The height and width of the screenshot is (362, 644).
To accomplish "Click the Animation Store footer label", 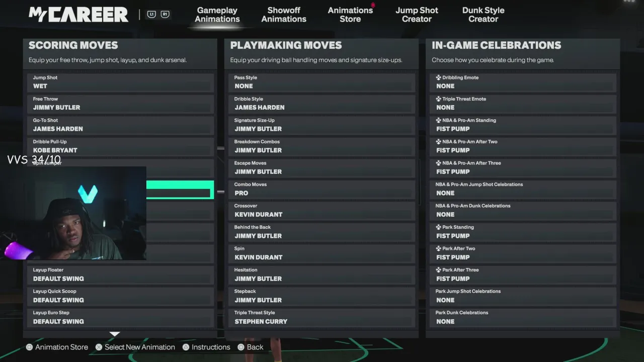I will pyautogui.click(x=61, y=347).
